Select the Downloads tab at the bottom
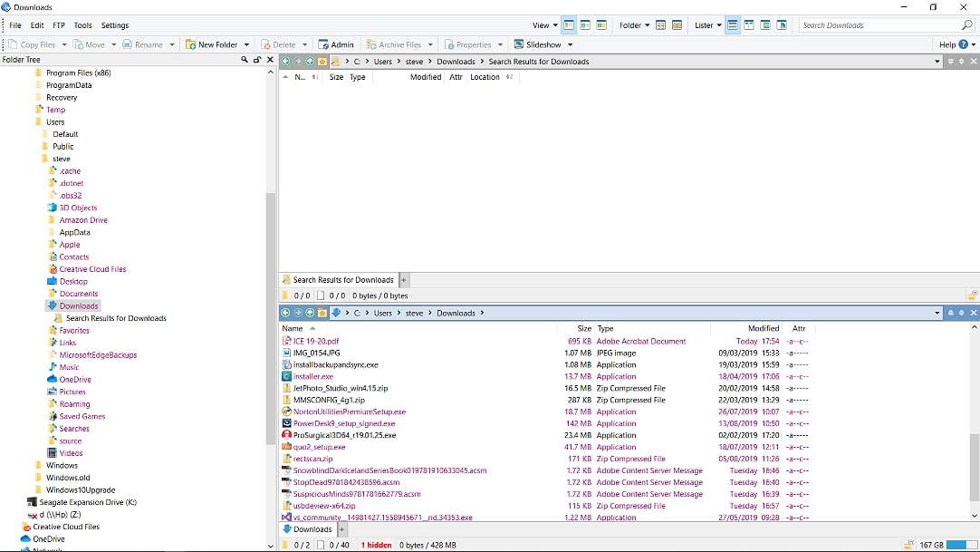Image resolution: width=980 pixels, height=552 pixels. (307, 529)
